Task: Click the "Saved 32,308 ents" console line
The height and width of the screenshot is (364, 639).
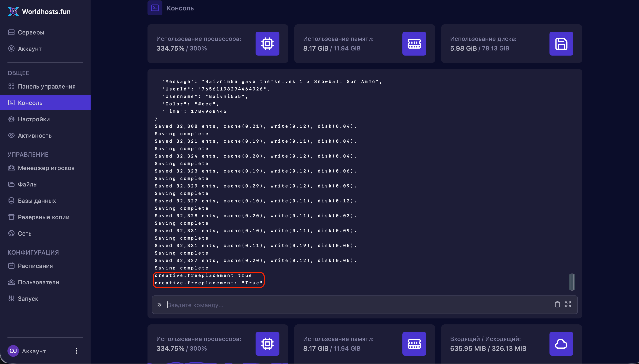Action: point(256,126)
